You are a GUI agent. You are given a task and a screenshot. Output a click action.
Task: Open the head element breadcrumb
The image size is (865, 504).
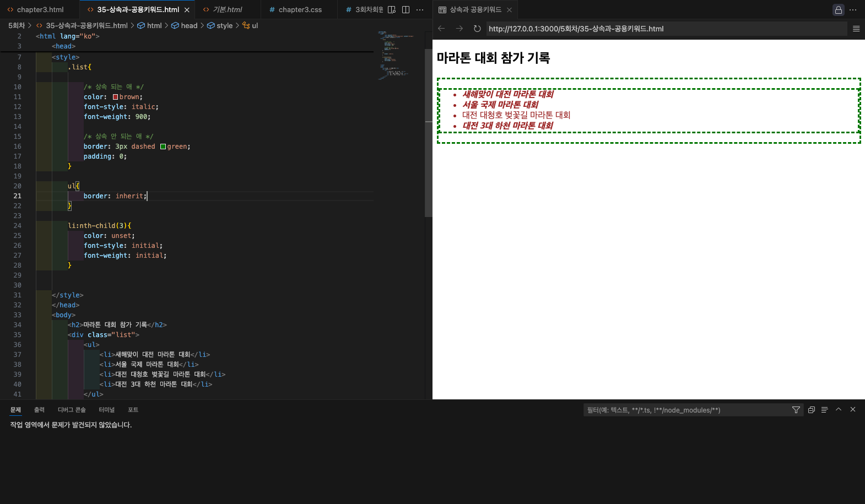[x=184, y=25]
